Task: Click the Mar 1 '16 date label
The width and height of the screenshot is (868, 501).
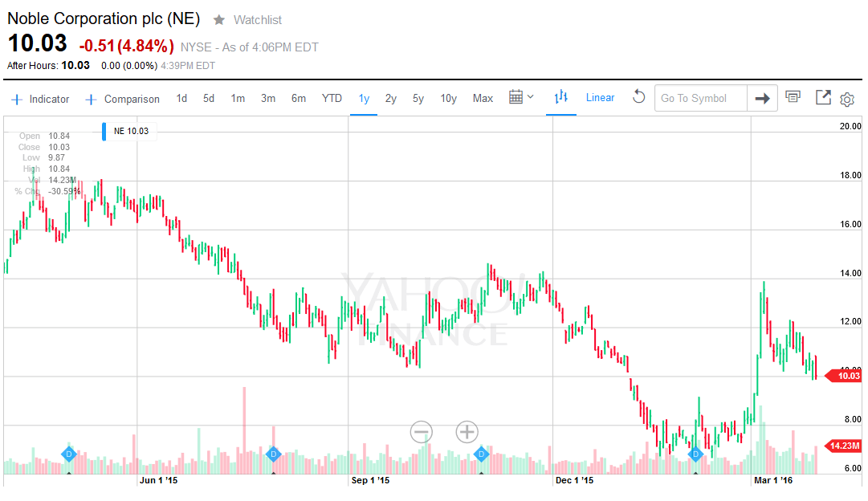Action: click(772, 480)
